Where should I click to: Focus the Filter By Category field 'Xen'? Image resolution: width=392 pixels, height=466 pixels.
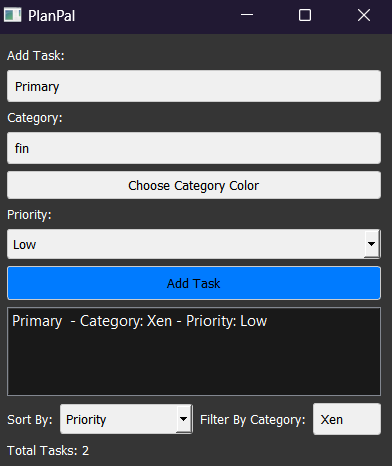pos(347,419)
